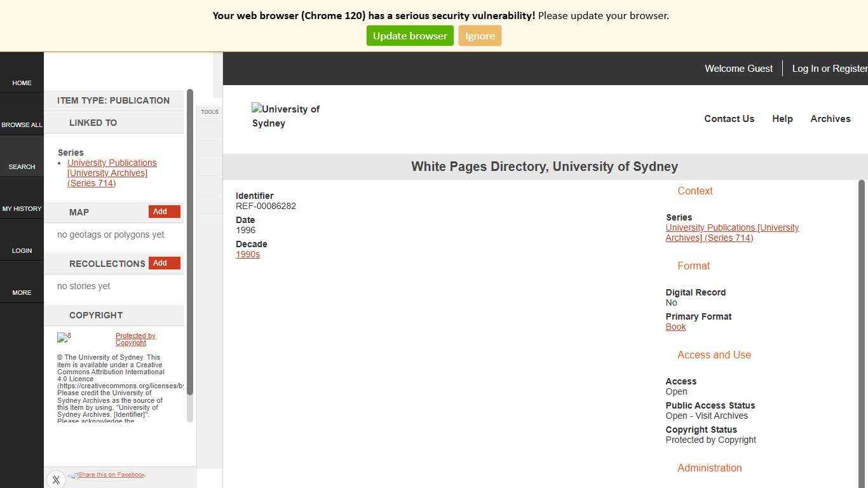Collapse the LINKED TO section
Viewport: 868px width, 488px height.
(93, 123)
